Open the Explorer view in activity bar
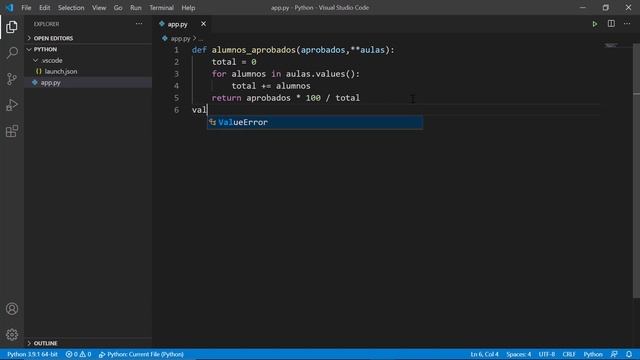640x360 pixels. (x=12, y=27)
